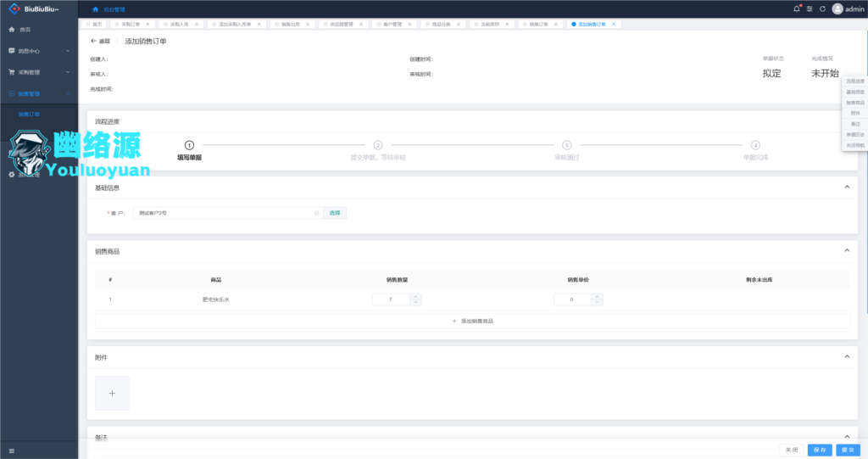
Task: Collapse the 销售商品 section
Action: click(847, 250)
